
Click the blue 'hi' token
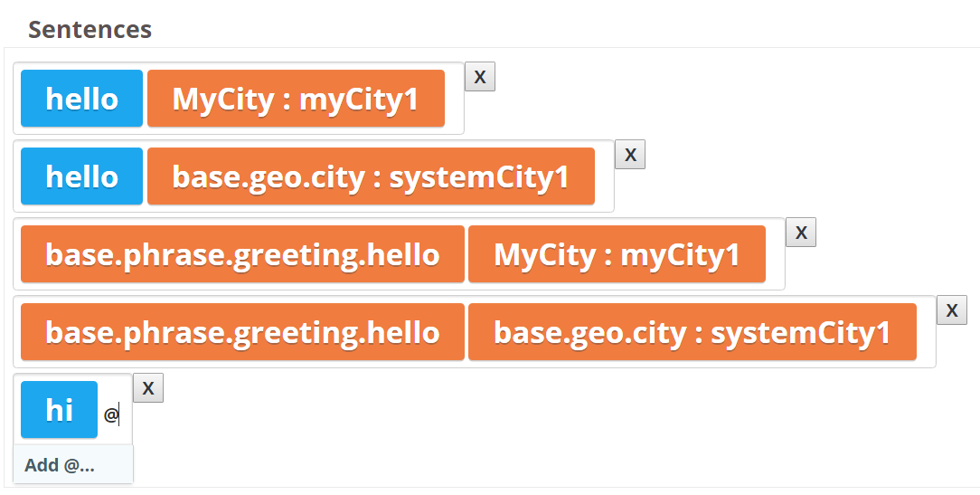click(60, 409)
